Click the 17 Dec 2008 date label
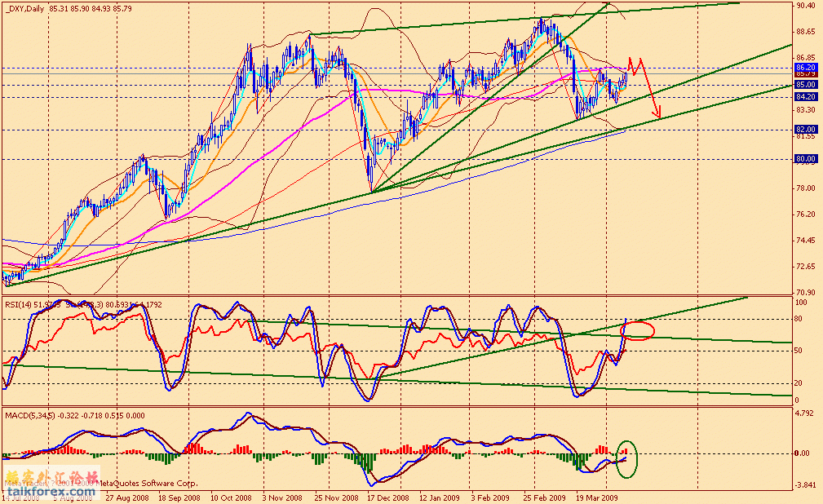This screenshot has width=823, height=504. pos(388,497)
